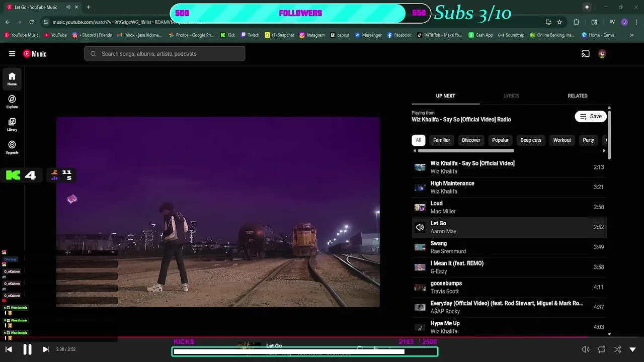Select the All filter chip
This screenshot has width=644, height=362.
click(418, 140)
